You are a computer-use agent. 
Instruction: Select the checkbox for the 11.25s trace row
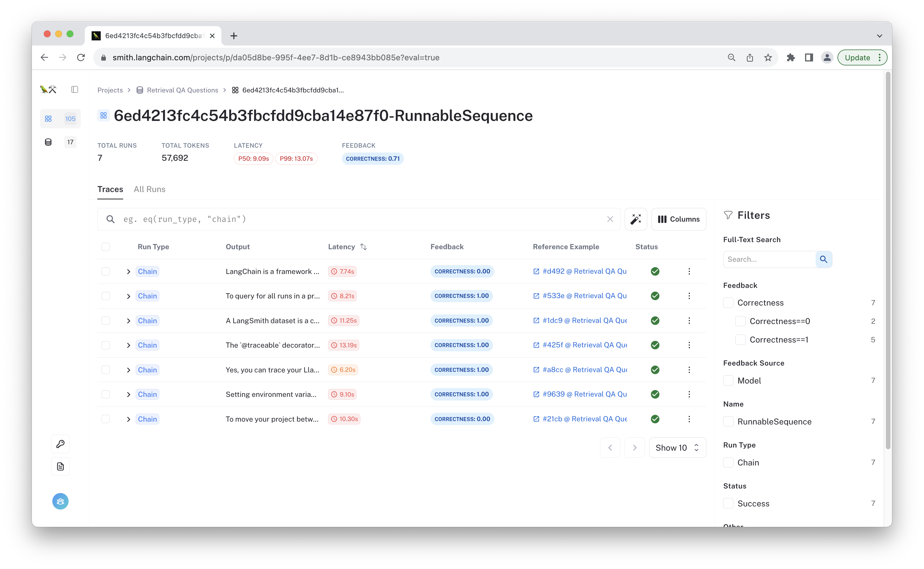pos(106,321)
